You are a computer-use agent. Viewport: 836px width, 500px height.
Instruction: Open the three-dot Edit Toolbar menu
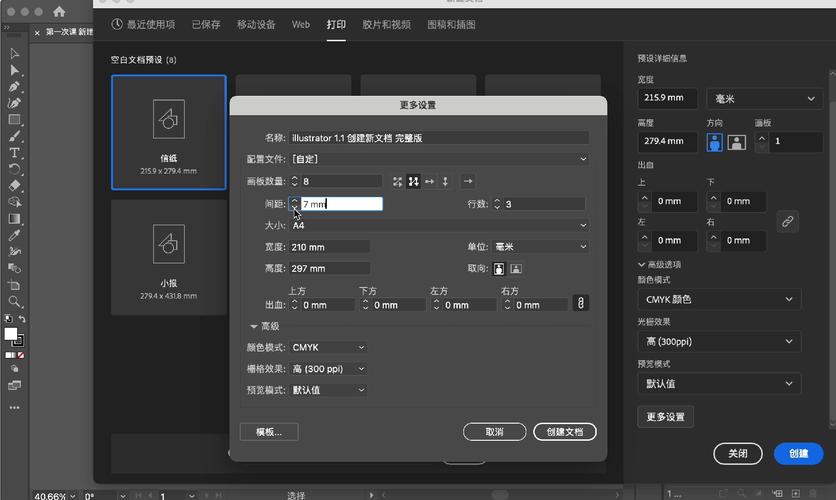point(14,408)
